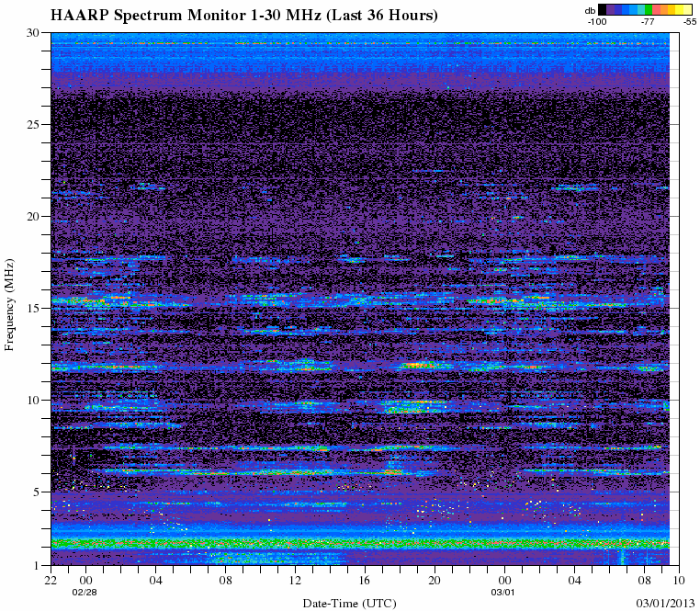
Task: Select the '-77' legend value
Action: tap(648, 21)
